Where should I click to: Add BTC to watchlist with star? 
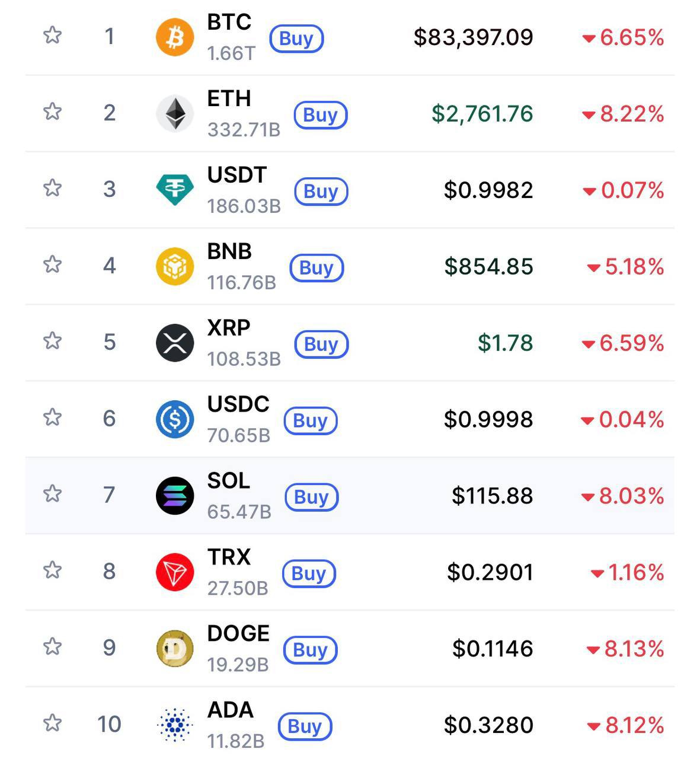[x=53, y=36]
